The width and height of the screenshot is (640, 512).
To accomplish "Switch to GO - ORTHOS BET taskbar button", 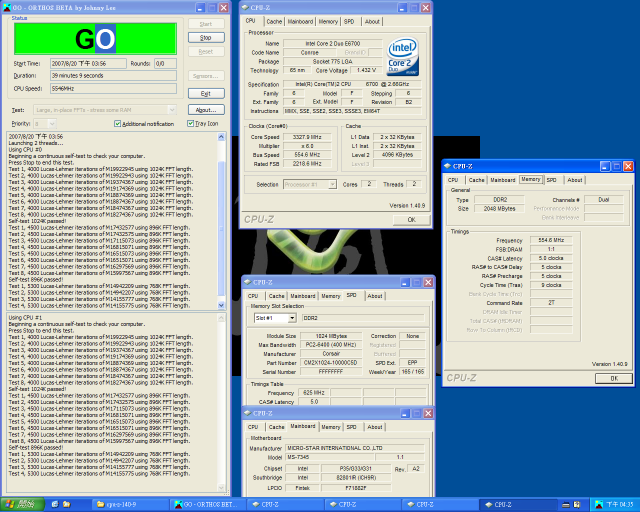I will point(208,505).
